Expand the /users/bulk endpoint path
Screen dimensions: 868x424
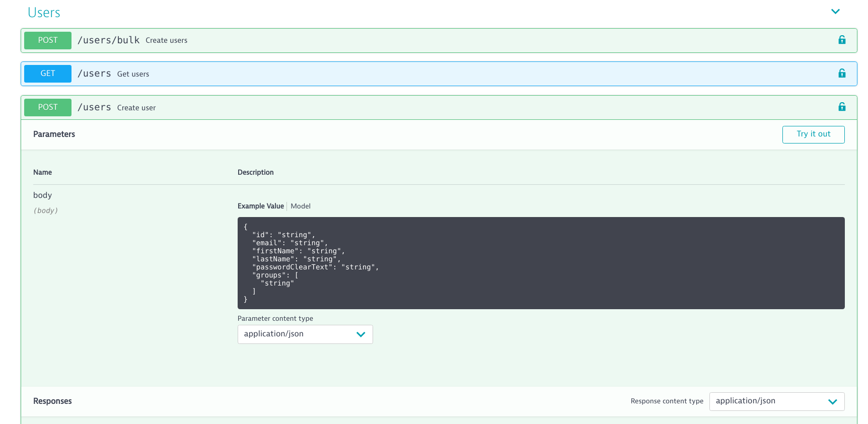108,40
